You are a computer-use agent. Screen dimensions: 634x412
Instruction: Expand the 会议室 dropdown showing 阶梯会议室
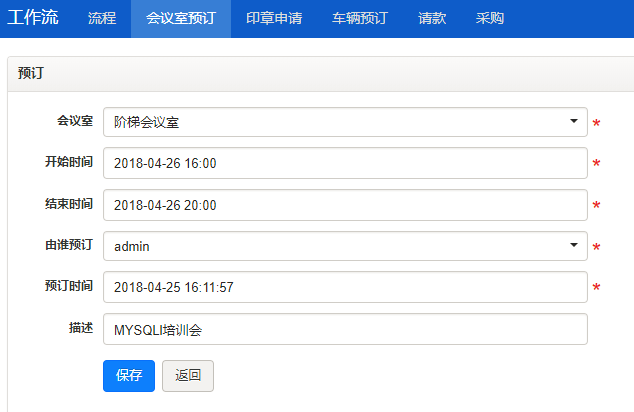(345, 122)
